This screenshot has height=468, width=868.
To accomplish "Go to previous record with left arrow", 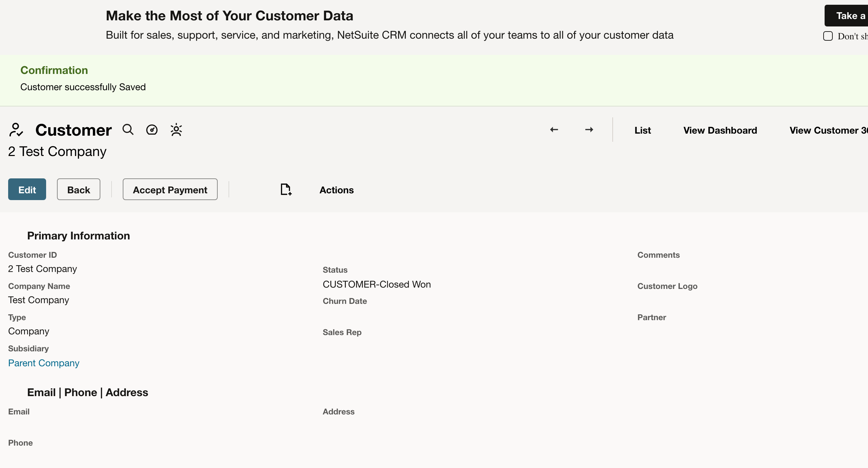I will pos(554,130).
